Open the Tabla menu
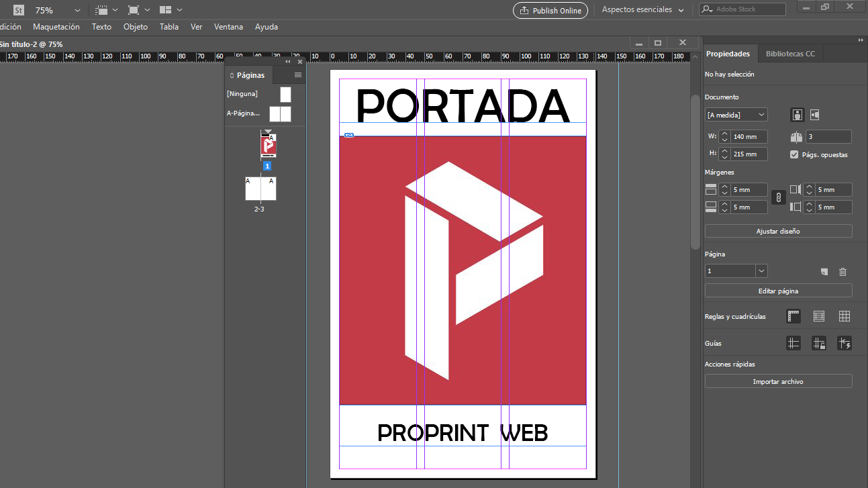Viewport: 868px width, 488px height. [x=169, y=27]
